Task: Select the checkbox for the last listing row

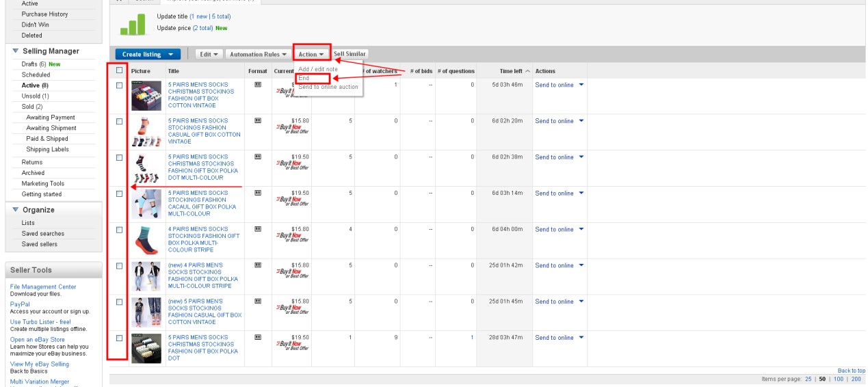Action: pyautogui.click(x=119, y=338)
